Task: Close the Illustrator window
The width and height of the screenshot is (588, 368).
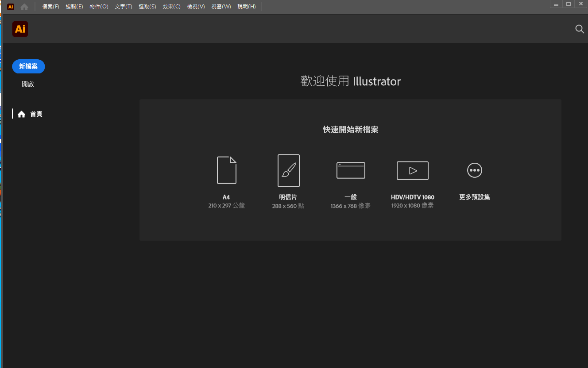Action: (x=581, y=4)
